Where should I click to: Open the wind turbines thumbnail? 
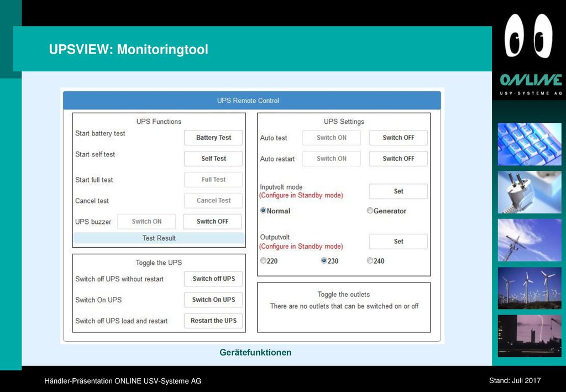pos(530,288)
